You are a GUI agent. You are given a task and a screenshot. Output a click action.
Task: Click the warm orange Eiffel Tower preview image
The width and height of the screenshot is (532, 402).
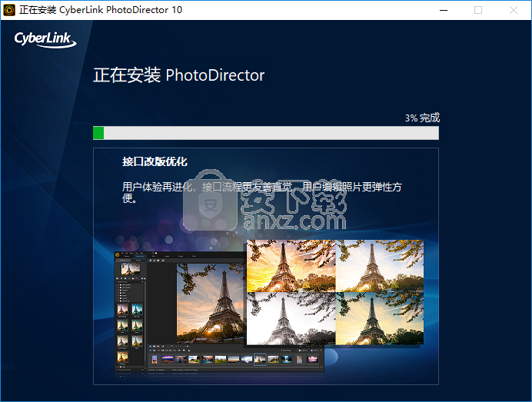pyautogui.click(x=291, y=266)
